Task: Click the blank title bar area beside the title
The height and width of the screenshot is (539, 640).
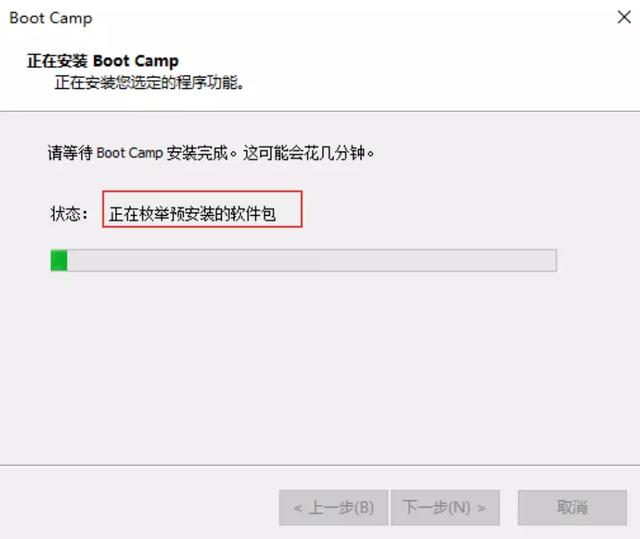Action: click(351, 18)
